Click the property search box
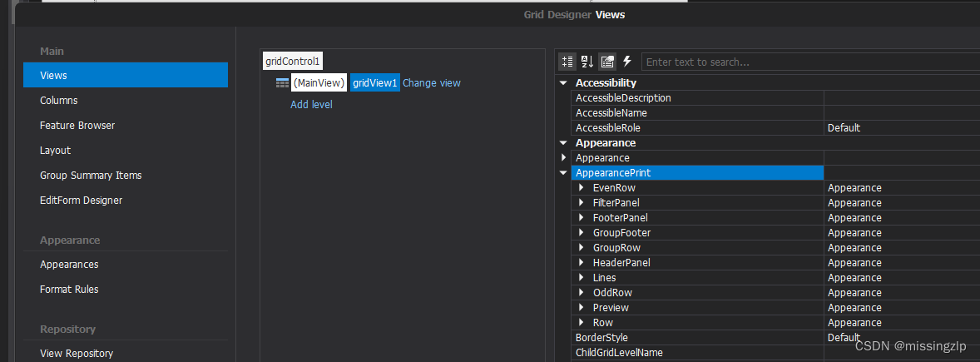 810,62
